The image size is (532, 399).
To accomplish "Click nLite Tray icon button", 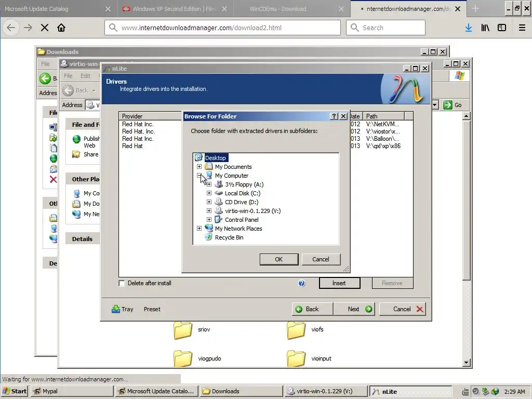I will 123,309.
